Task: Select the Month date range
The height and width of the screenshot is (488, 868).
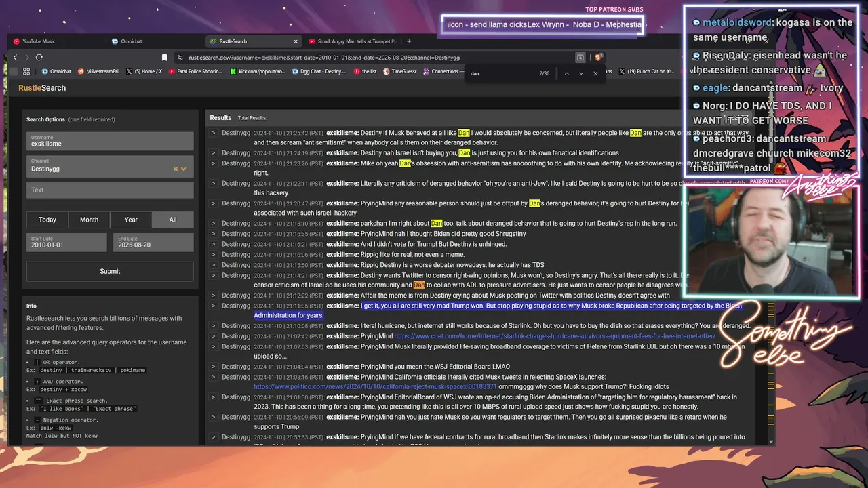Action: click(x=89, y=220)
